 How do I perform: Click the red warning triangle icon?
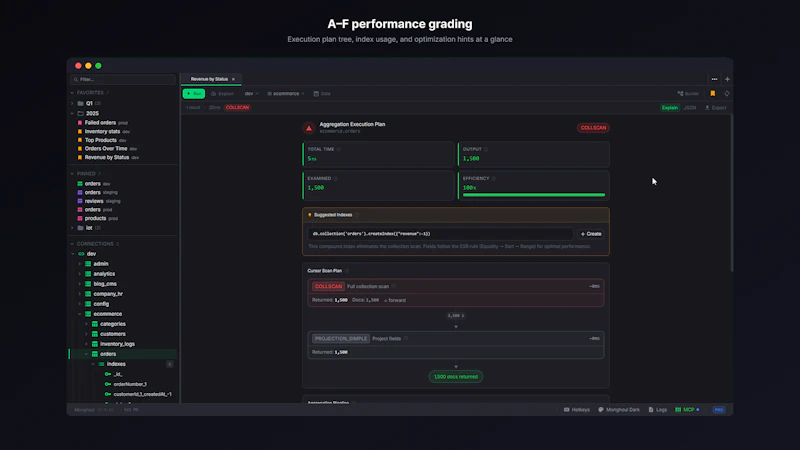tap(309, 128)
